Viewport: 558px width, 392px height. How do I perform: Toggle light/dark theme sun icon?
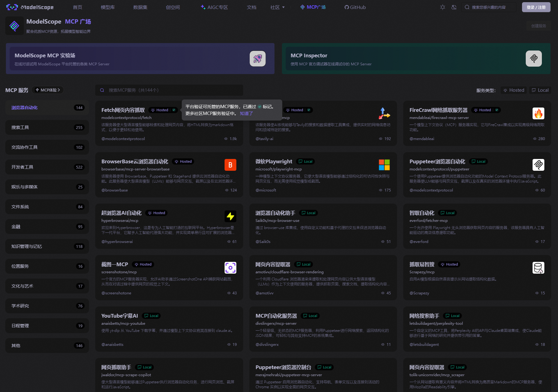(x=443, y=7)
